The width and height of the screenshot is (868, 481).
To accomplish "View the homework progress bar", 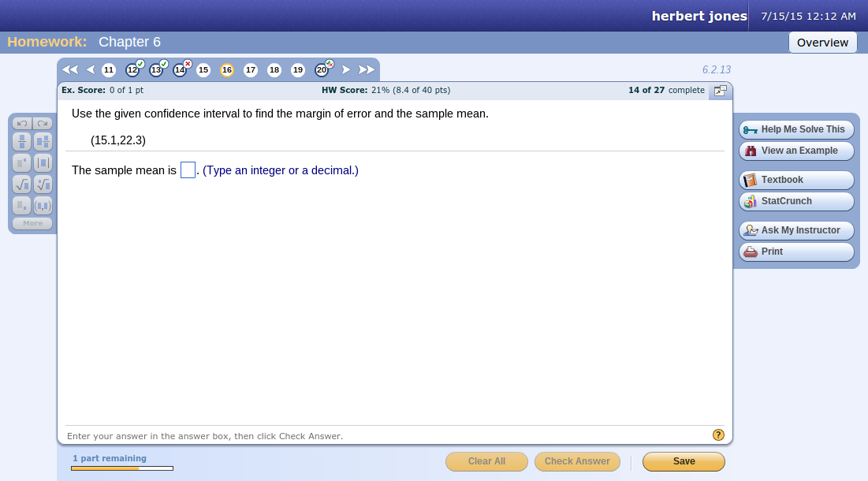I will click(x=121, y=468).
